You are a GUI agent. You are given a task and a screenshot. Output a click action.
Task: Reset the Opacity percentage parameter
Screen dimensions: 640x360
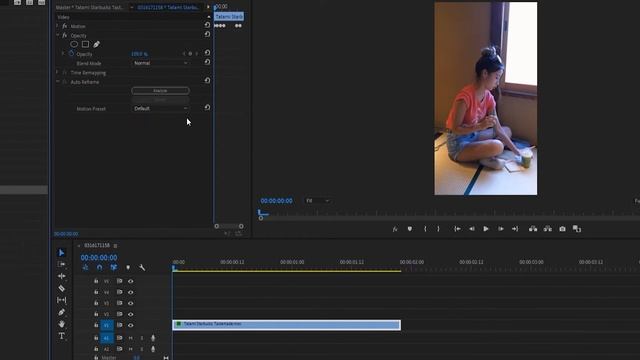[207, 53]
